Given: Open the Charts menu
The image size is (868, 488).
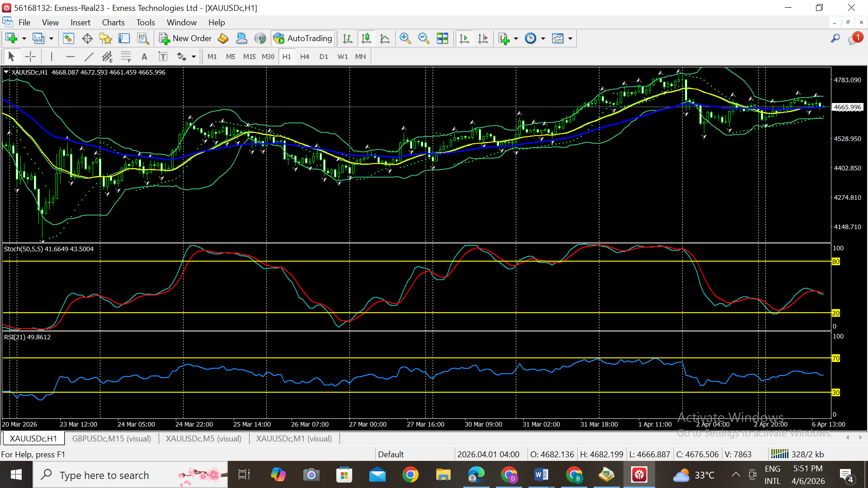Looking at the screenshot, I should (x=113, y=22).
